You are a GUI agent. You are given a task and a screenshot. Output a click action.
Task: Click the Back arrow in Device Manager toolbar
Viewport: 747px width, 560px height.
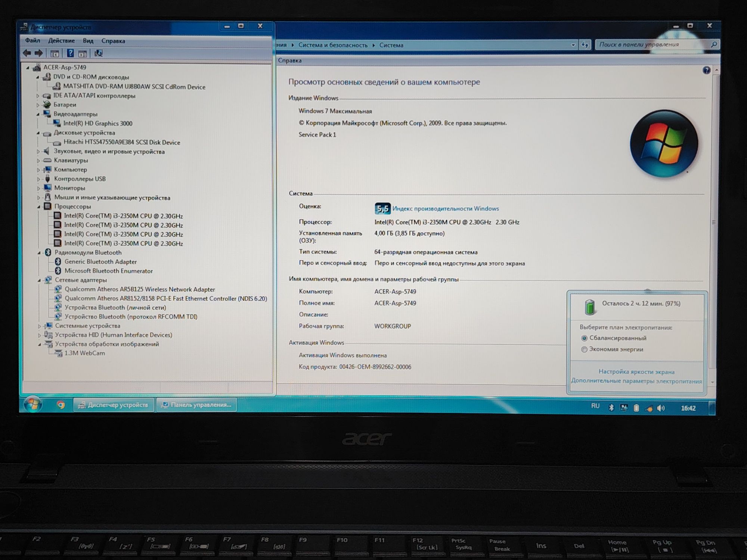tap(27, 53)
